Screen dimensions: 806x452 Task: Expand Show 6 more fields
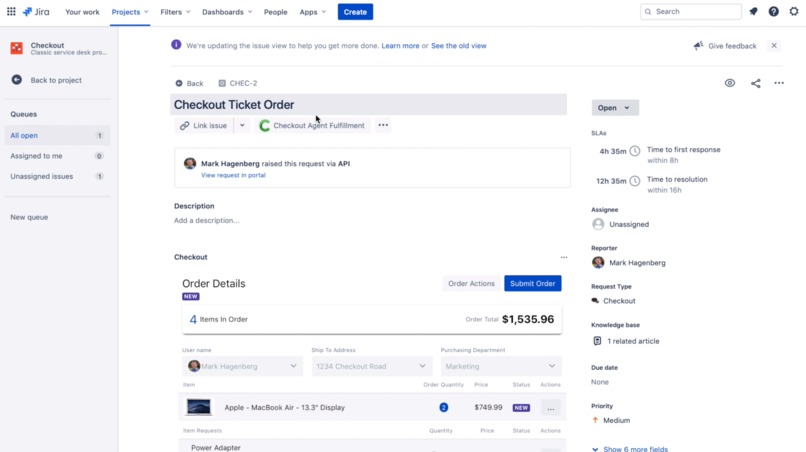630,449
